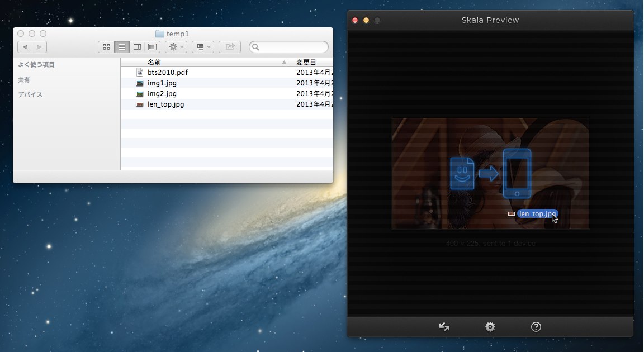The height and width of the screenshot is (352, 644).
Task: Switch Finder to list view
Action: click(121, 47)
